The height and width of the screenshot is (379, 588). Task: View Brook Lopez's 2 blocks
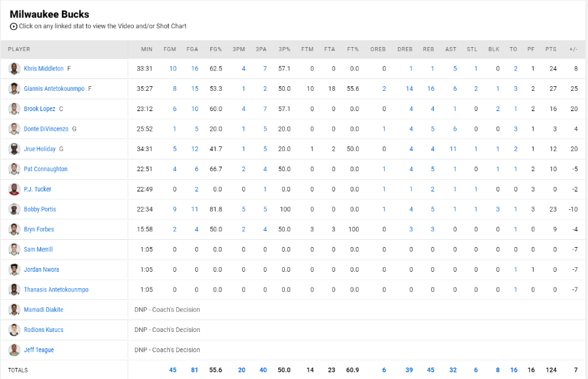(x=498, y=109)
